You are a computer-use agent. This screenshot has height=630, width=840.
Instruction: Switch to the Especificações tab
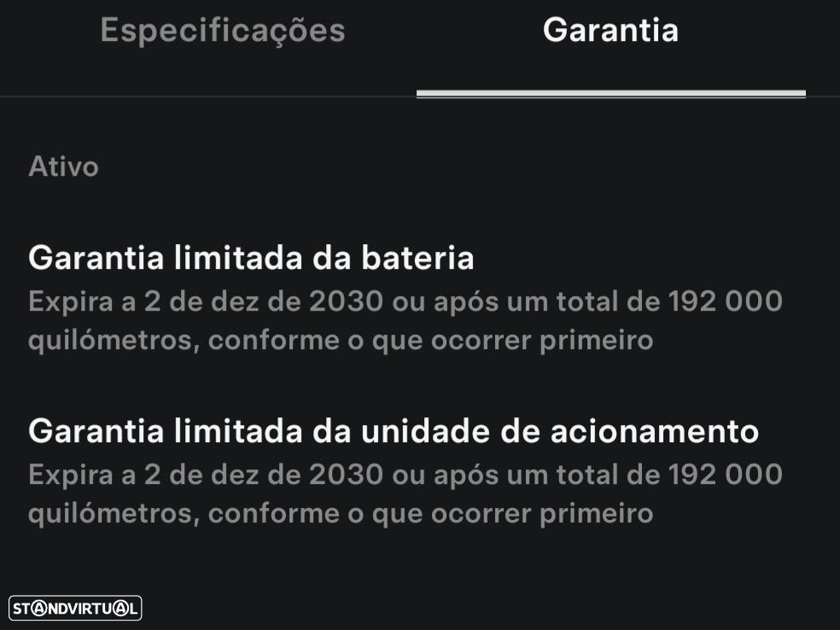(x=223, y=31)
